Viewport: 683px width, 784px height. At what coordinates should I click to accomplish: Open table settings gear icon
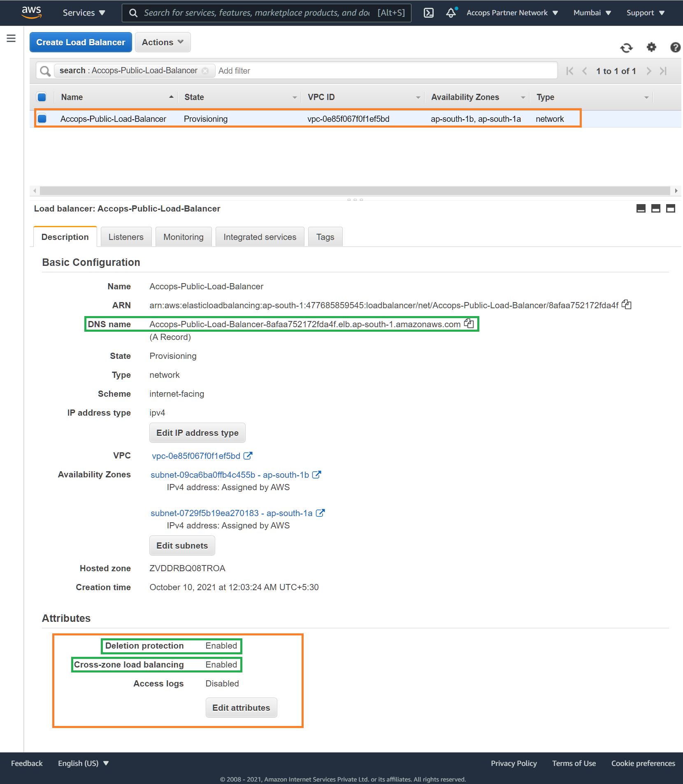tap(651, 47)
